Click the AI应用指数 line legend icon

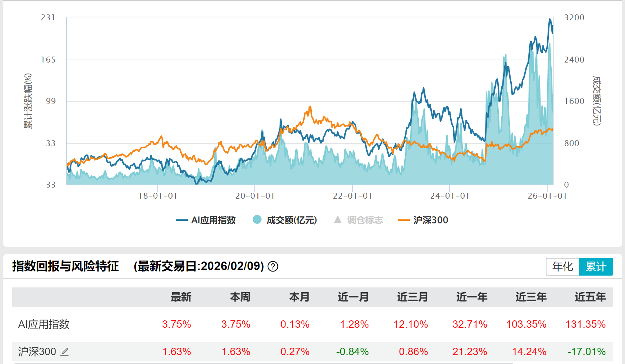tap(182, 220)
